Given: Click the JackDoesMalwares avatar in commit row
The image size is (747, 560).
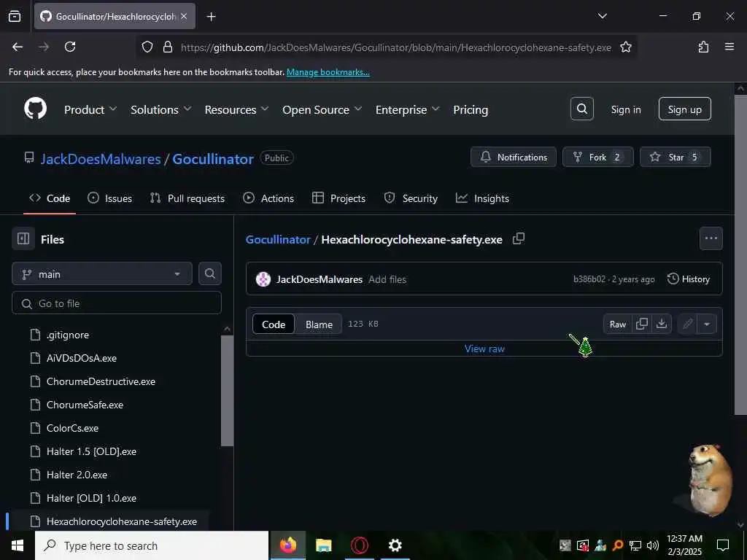Looking at the screenshot, I should 263,279.
